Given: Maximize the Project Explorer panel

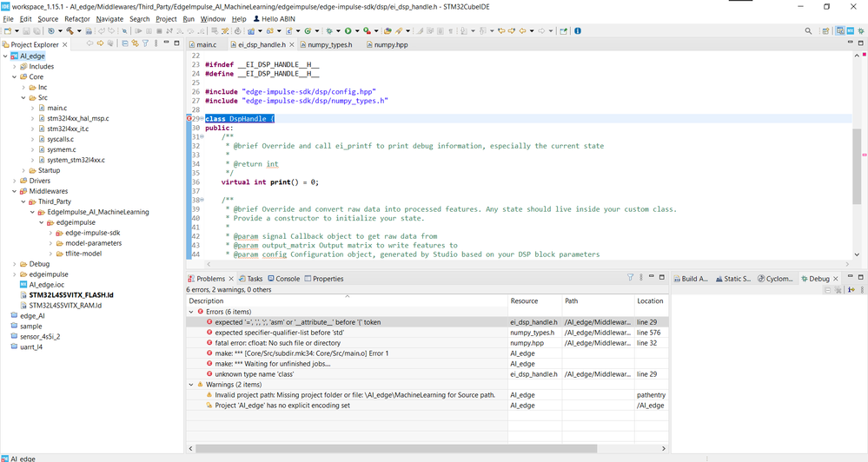Looking at the screenshot, I should tap(176, 43).
